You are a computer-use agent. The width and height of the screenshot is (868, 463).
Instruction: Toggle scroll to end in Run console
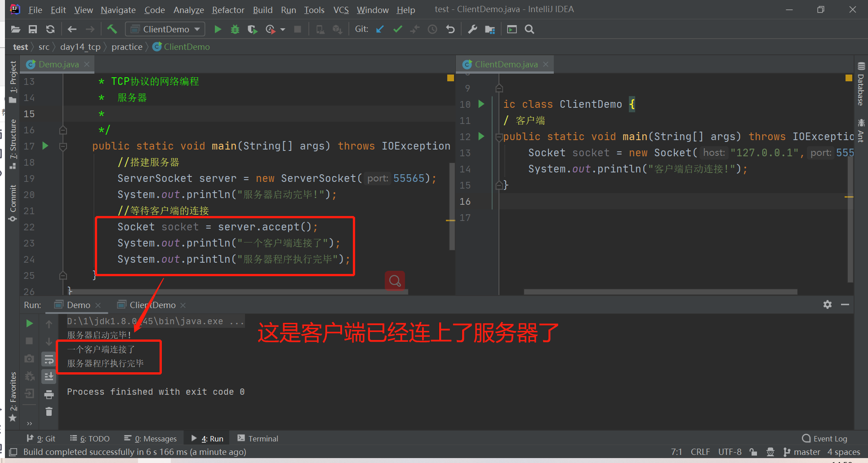coord(49,376)
